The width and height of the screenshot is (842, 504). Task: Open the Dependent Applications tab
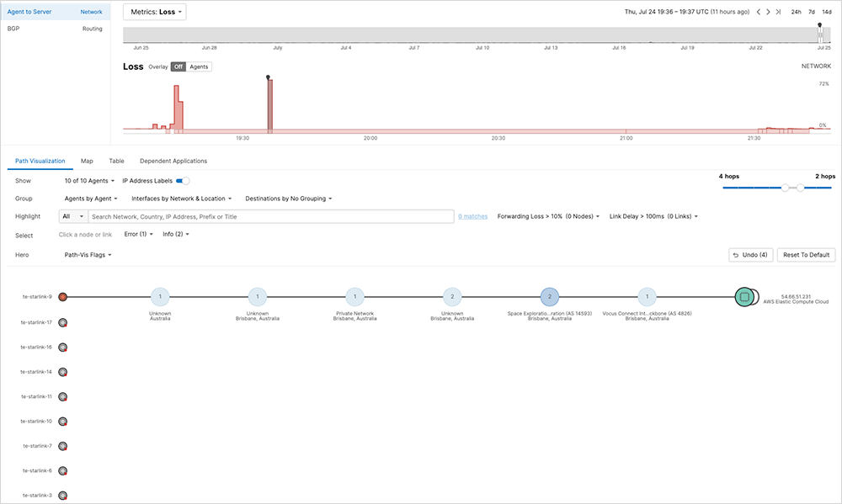click(x=173, y=161)
